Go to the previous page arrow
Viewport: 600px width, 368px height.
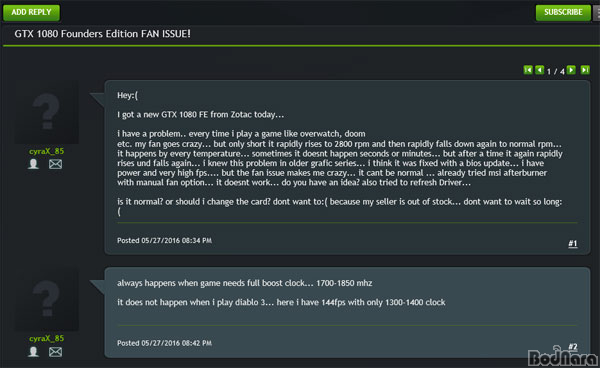(x=540, y=70)
